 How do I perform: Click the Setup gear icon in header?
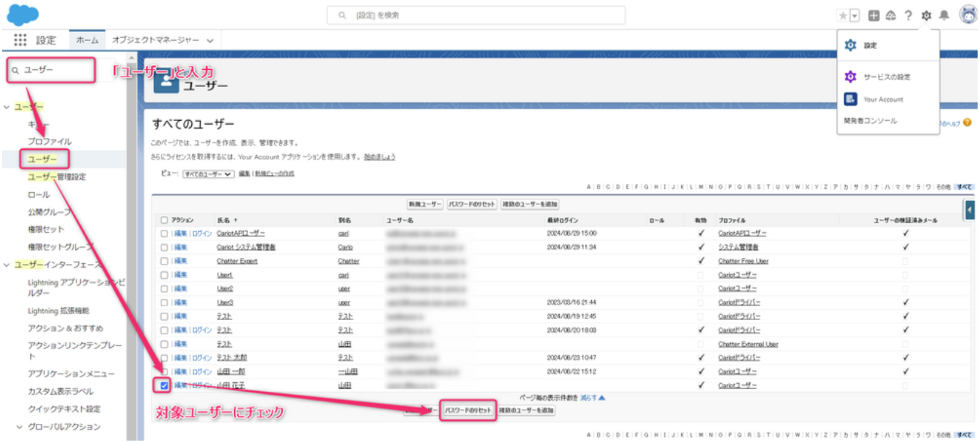926,16
